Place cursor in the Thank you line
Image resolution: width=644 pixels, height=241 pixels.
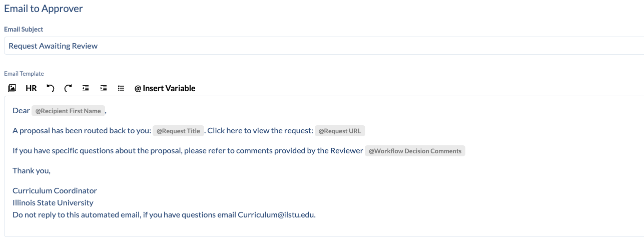32,171
